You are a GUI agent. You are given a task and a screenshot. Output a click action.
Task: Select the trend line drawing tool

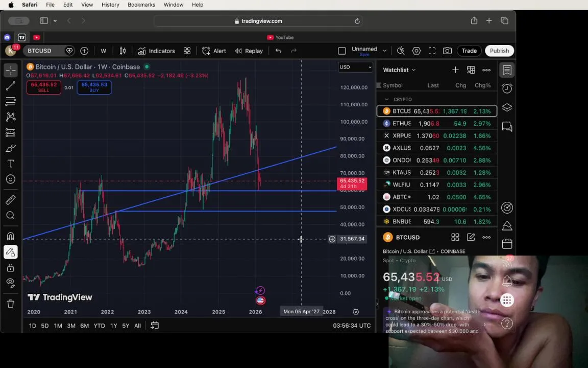(x=11, y=86)
